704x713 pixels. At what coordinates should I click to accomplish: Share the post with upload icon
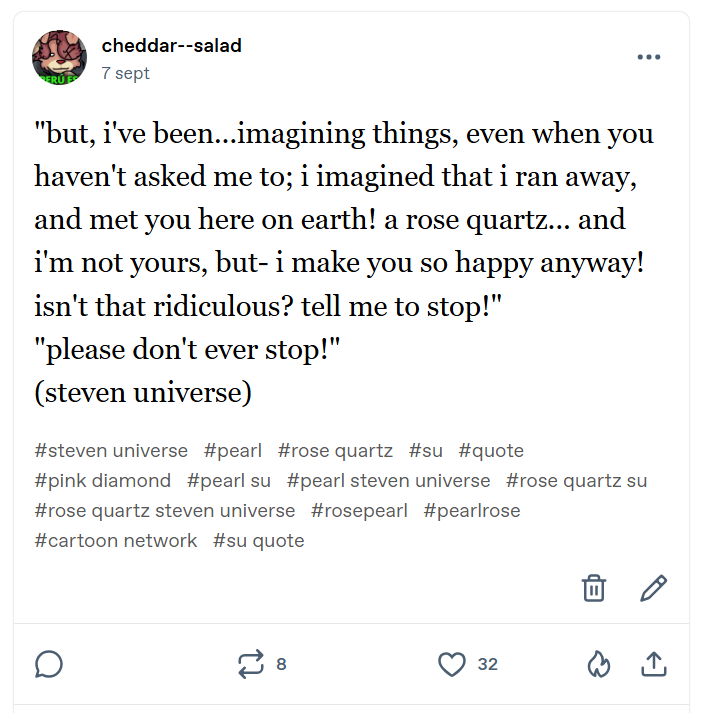coord(653,664)
